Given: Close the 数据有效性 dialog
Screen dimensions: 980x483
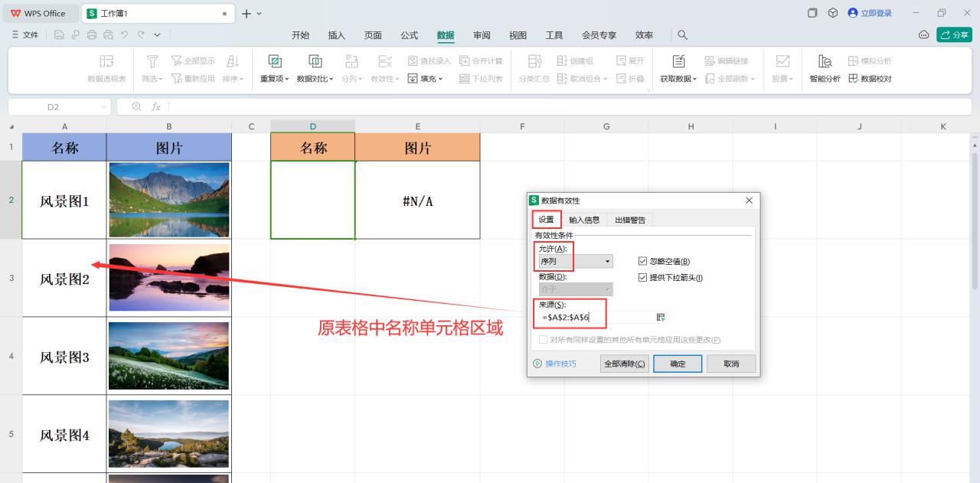Looking at the screenshot, I should [749, 201].
